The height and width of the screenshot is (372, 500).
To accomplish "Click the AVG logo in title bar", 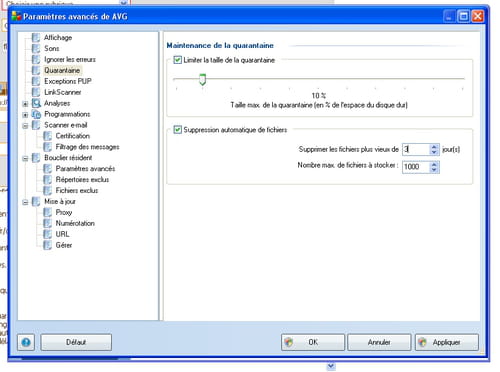I will 16,16.
